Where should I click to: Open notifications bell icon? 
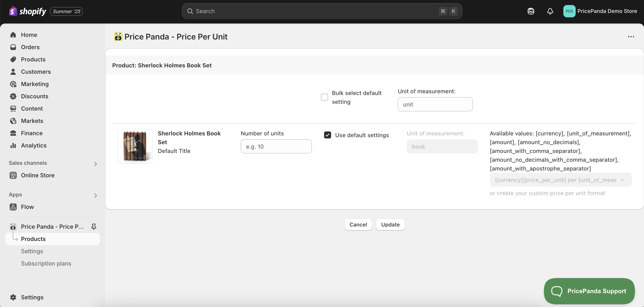[x=550, y=11]
